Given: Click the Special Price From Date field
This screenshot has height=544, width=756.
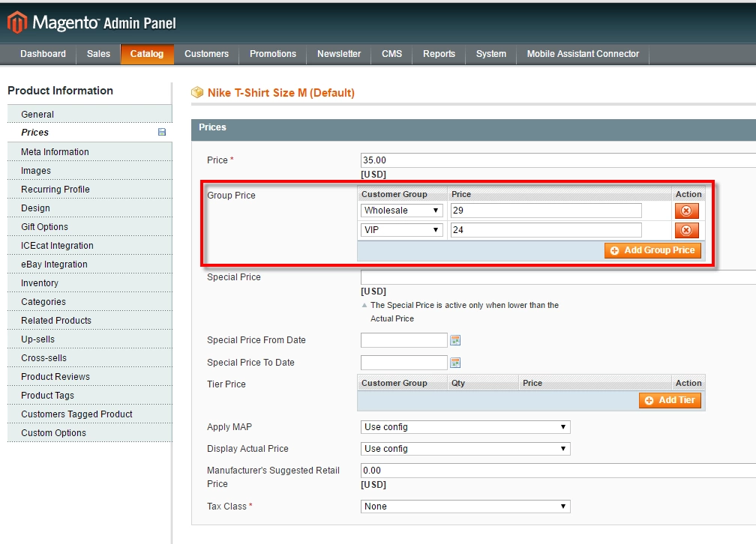Looking at the screenshot, I should 404,340.
